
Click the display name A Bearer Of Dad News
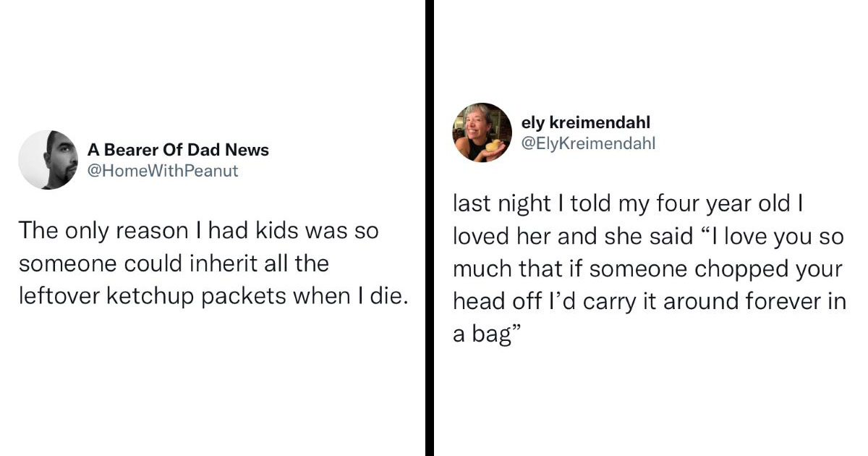[x=178, y=150]
